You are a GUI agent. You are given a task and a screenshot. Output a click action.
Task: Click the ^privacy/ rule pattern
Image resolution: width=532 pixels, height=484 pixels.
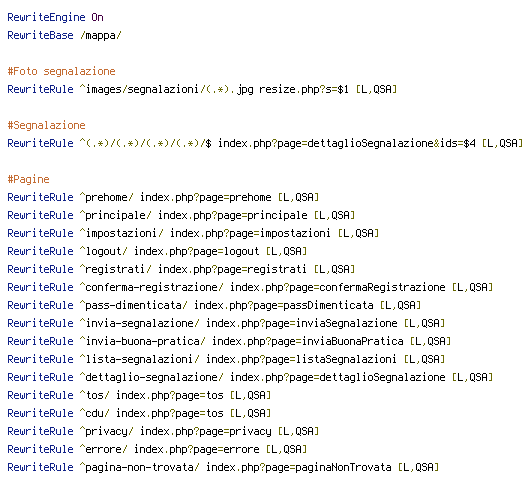(107, 431)
